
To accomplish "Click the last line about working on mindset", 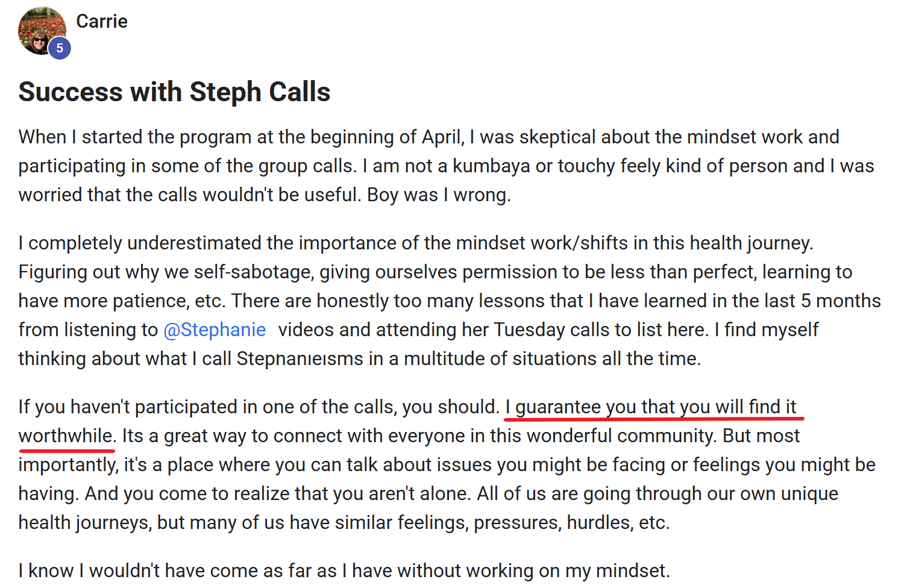I will [x=344, y=571].
